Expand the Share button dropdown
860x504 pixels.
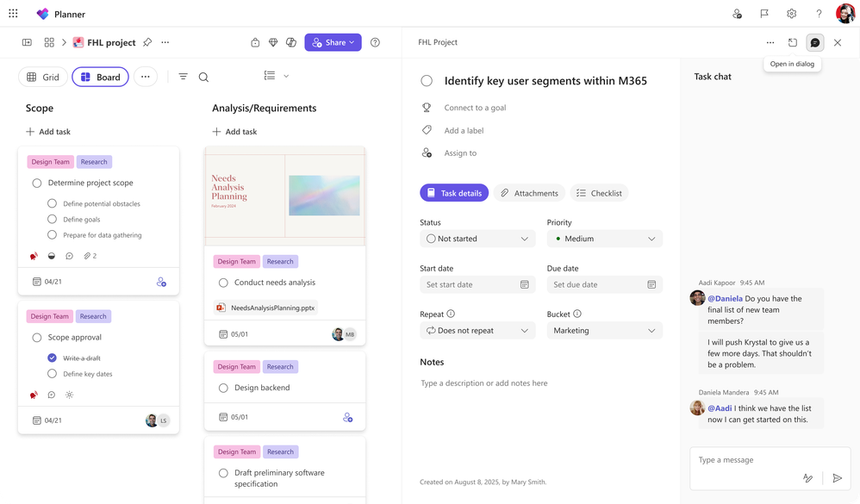352,42
